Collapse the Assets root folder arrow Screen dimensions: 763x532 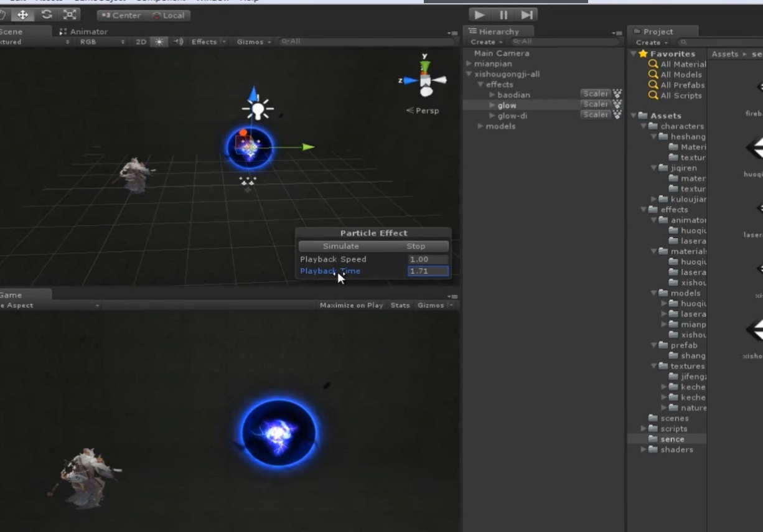pyautogui.click(x=633, y=116)
